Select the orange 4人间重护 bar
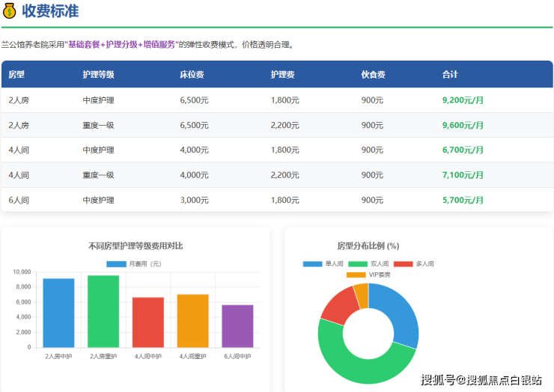 (x=192, y=321)
